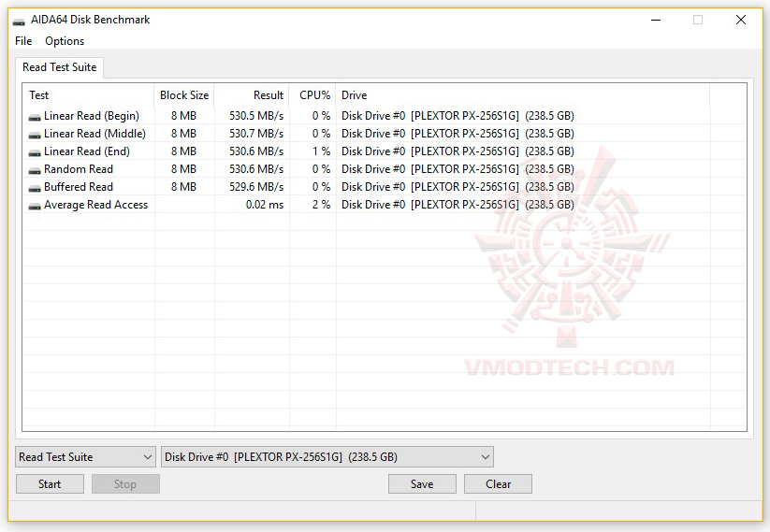Click the drive icon beside Random Read
The height and width of the screenshot is (532, 770).
click(35, 170)
